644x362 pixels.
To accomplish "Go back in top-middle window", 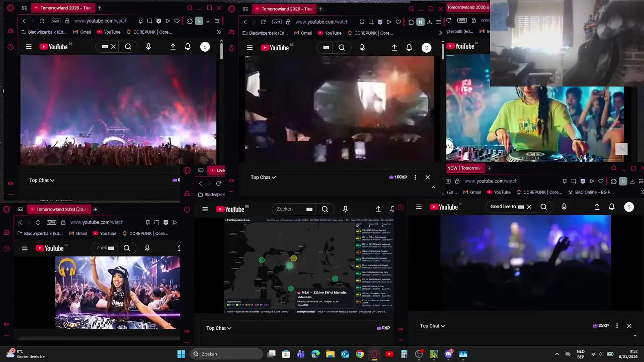I will (x=245, y=22).
